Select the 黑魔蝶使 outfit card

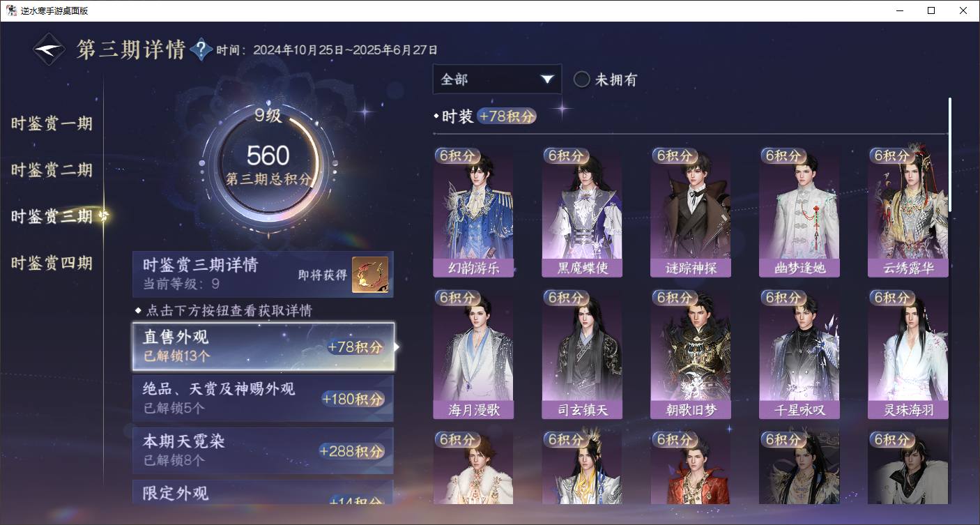[582, 213]
